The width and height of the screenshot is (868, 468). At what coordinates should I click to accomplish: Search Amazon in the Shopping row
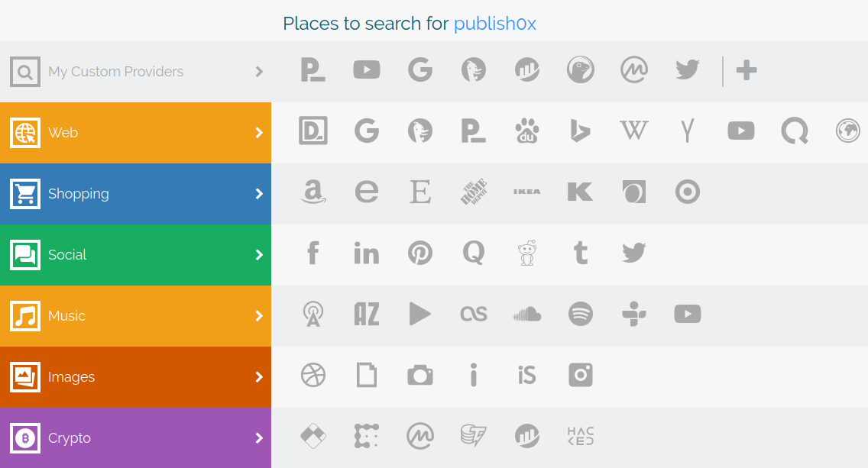313,192
